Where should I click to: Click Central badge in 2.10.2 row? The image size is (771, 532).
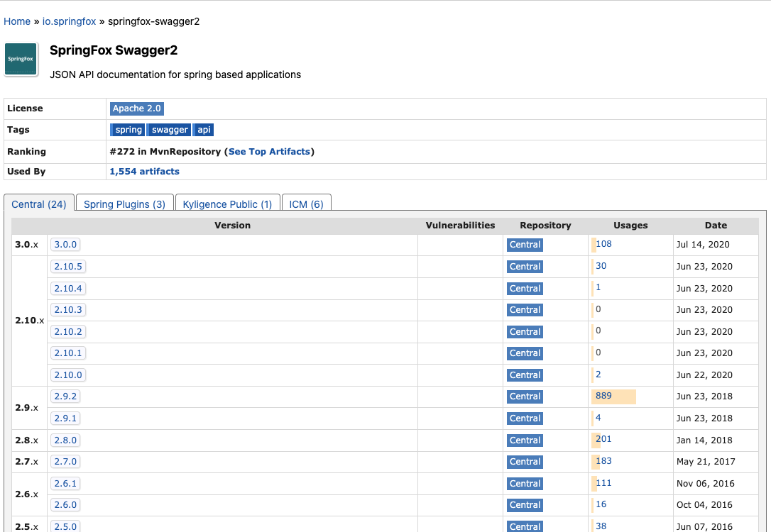pyautogui.click(x=525, y=331)
